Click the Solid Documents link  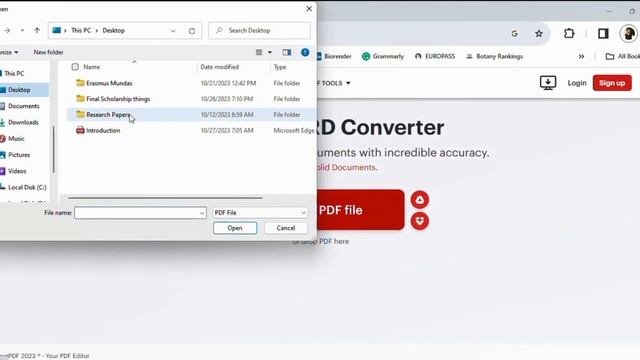[346, 167]
